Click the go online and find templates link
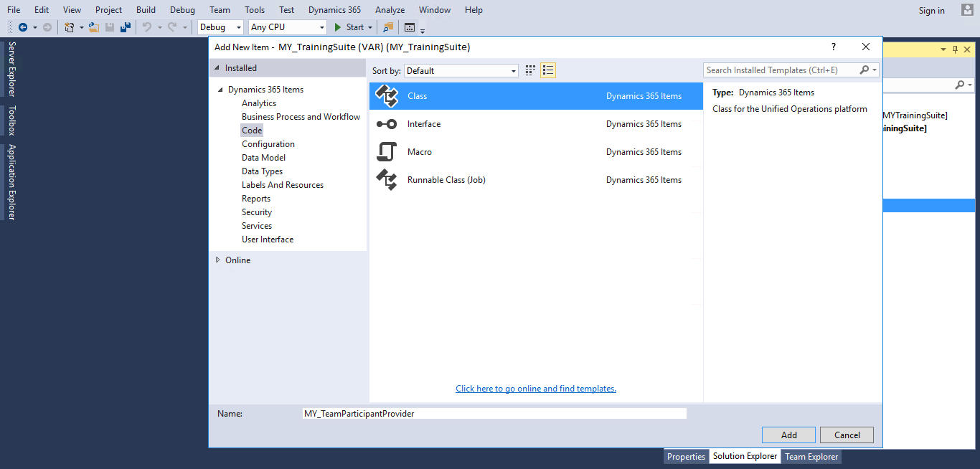Viewport: 980px width, 469px height. pos(535,388)
